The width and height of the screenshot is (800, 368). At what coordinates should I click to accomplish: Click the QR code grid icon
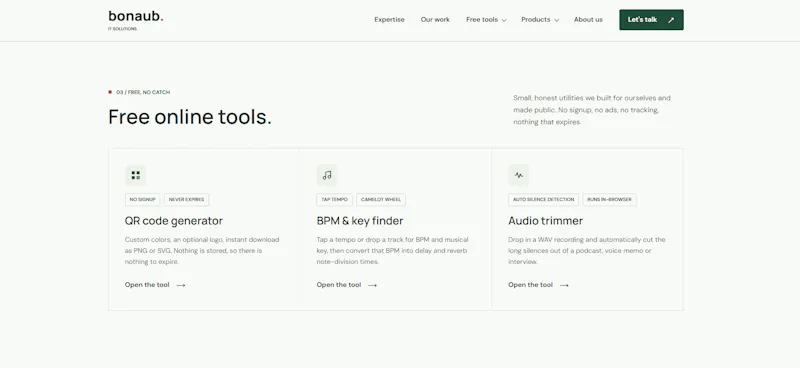[135, 175]
